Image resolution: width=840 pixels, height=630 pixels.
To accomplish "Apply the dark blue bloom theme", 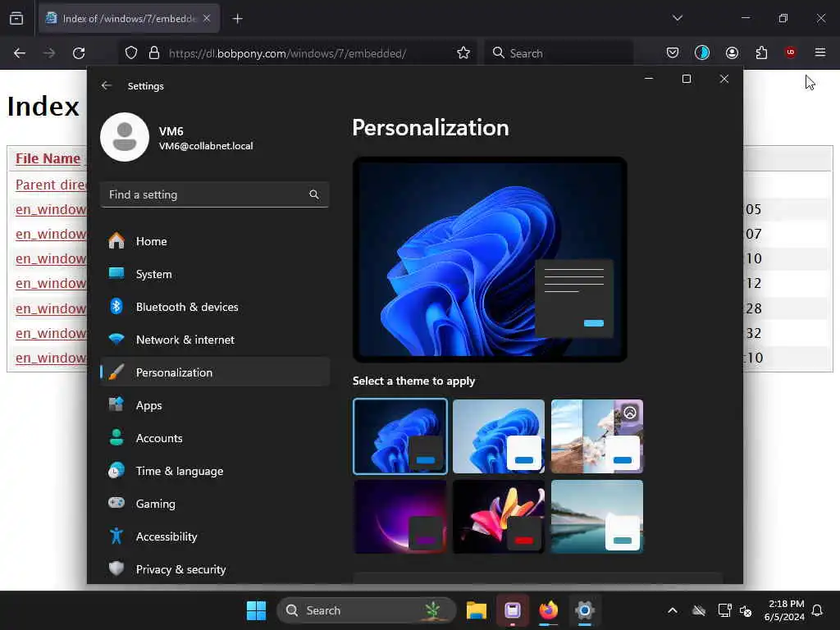I will click(400, 436).
